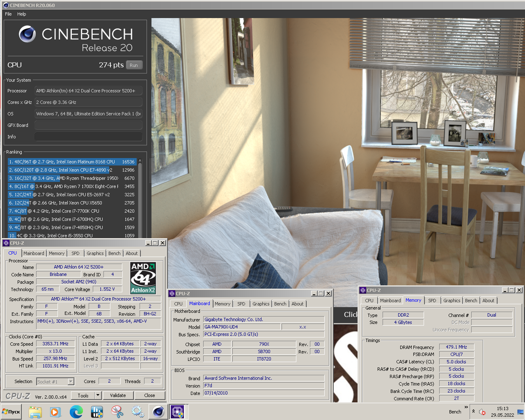Image resolution: width=525 pixels, height=420 pixels.
Task: Expand the Tools dropdown arrow in CPU-Z
Action: pyautogui.click(x=98, y=395)
